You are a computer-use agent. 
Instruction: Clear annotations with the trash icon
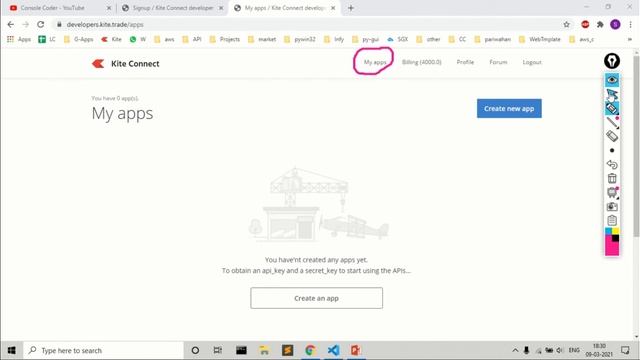(x=612, y=178)
